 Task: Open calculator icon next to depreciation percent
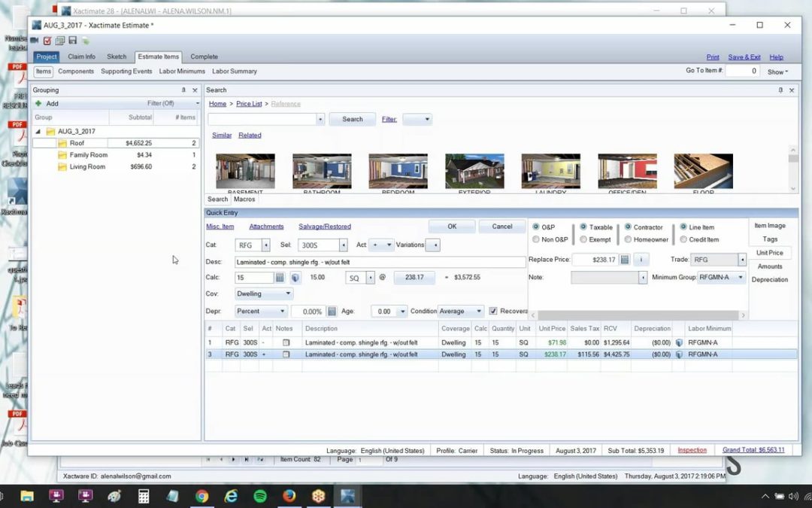pyautogui.click(x=332, y=312)
